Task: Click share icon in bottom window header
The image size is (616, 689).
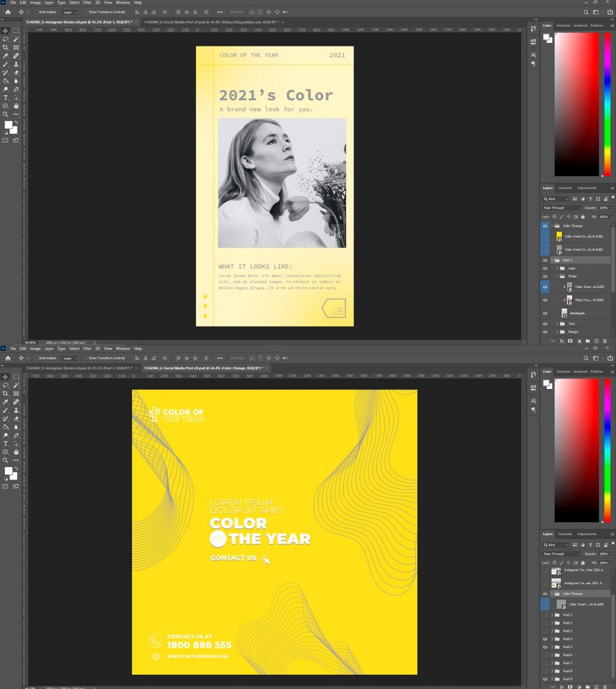Action: (610, 358)
